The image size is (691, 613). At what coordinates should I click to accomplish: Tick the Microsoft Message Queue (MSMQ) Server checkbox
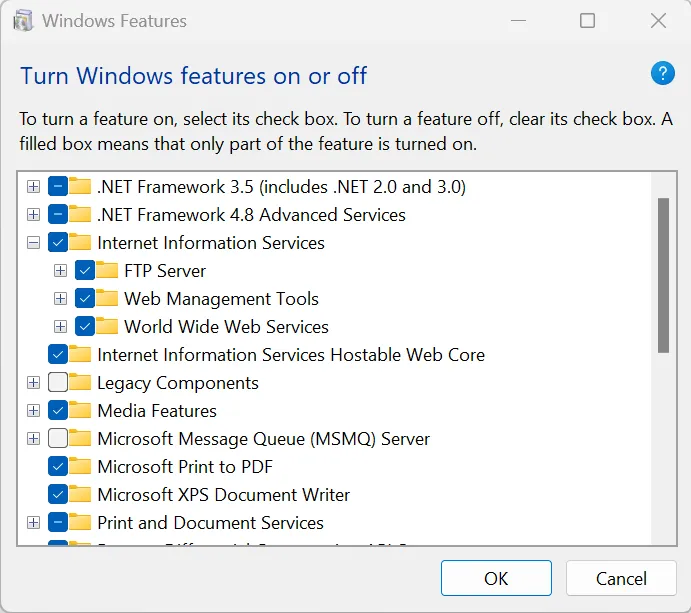coord(58,439)
